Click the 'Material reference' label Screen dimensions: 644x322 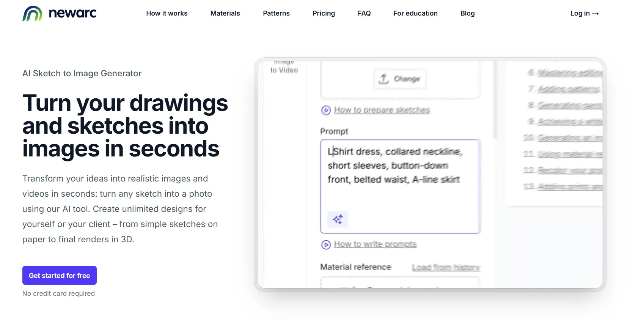click(355, 267)
